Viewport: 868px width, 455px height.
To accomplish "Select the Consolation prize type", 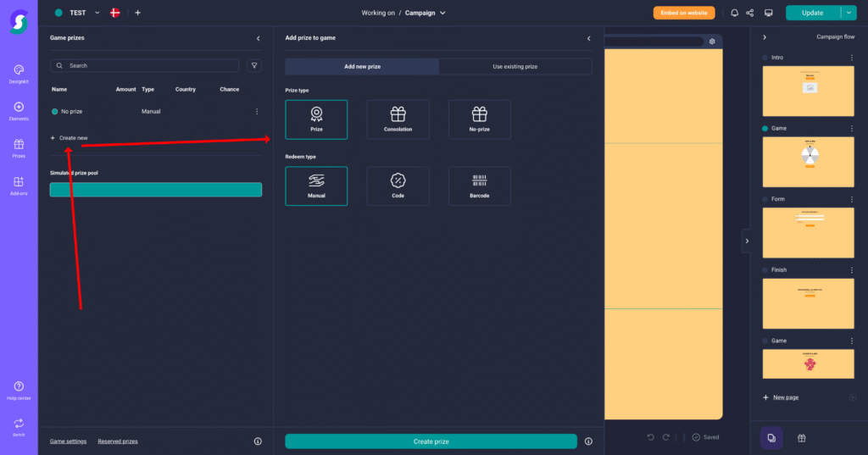I will [x=398, y=119].
